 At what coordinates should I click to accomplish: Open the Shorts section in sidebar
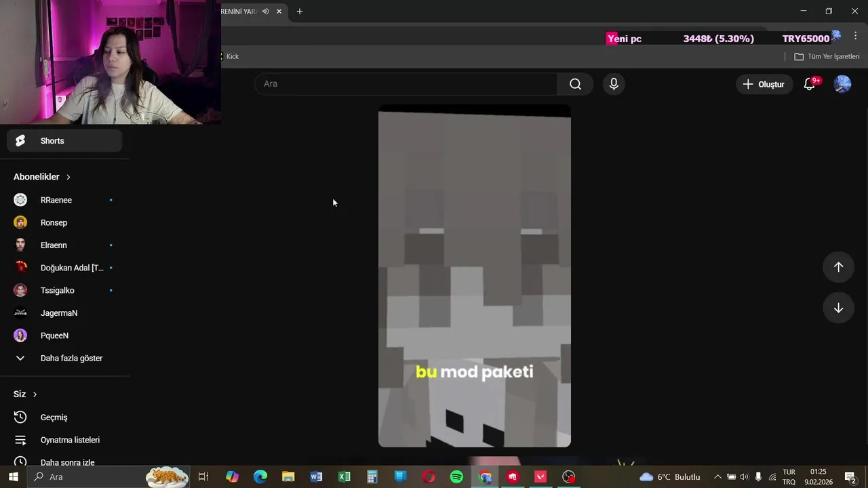tap(64, 141)
